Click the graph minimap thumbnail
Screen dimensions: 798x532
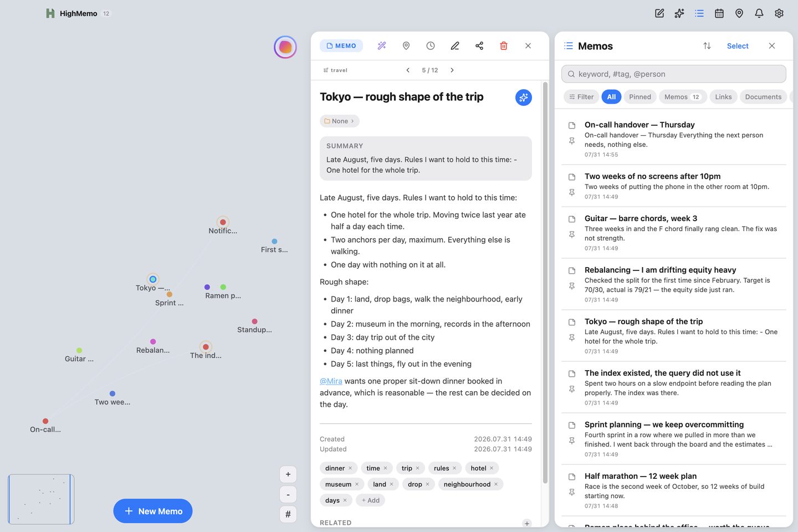pyautogui.click(x=41, y=499)
